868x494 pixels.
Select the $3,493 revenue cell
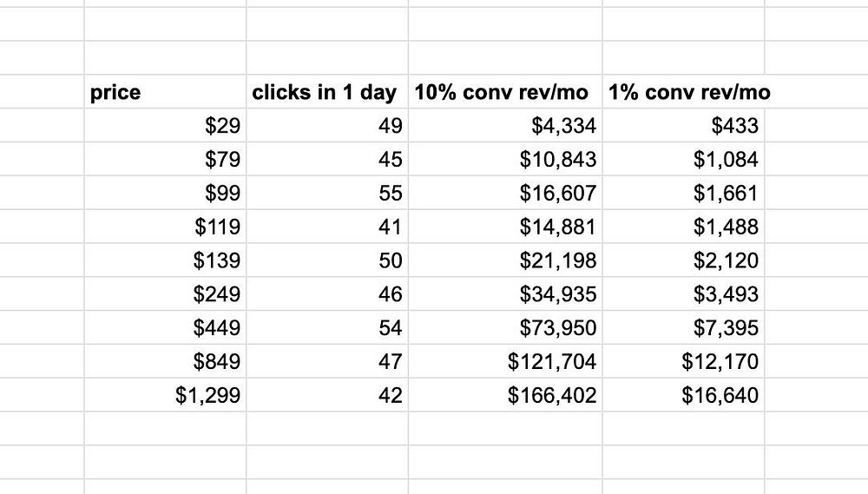click(x=684, y=294)
